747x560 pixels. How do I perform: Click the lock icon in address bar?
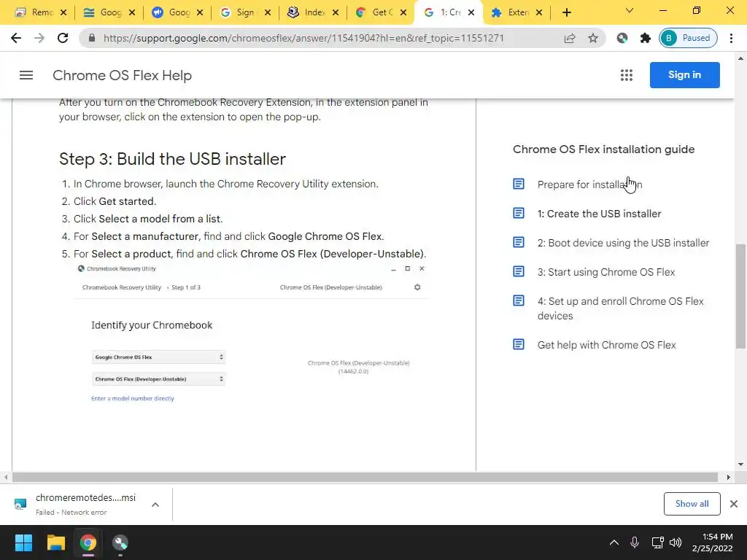pos(92,38)
